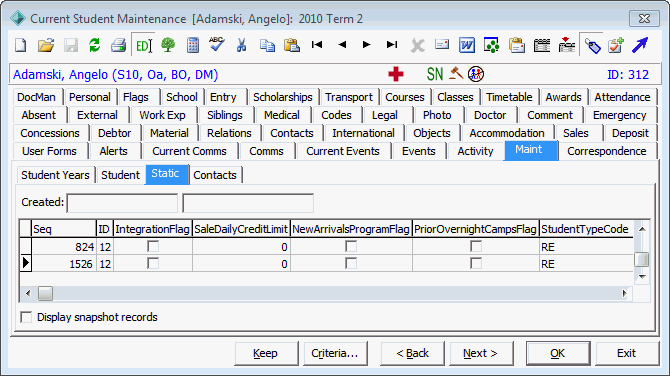Switch to the Personal tab
670x376 pixels.
point(90,97)
